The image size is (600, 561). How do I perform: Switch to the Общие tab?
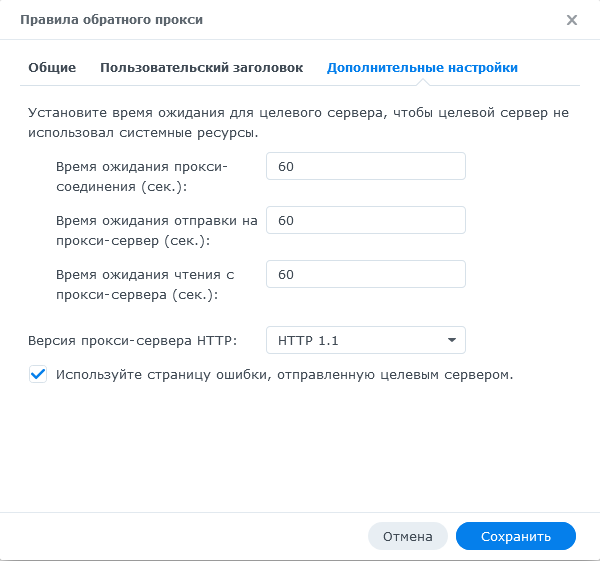[x=52, y=68]
